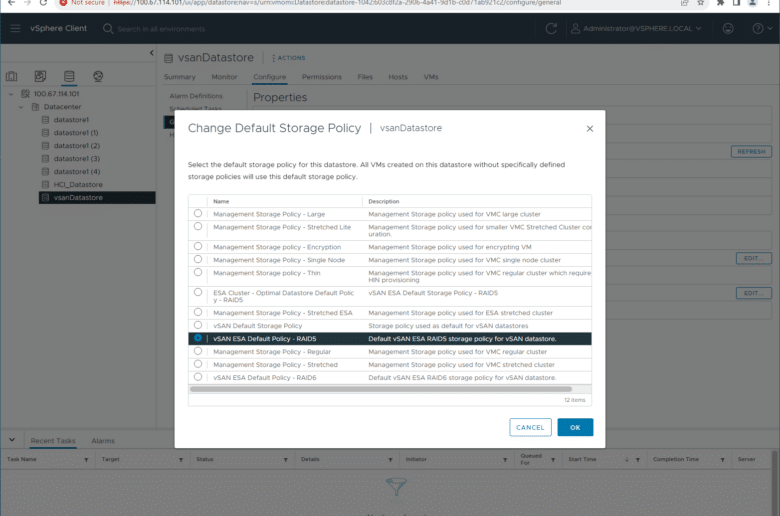Open the Files tab
Screen dimensions: 780x516
coord(365,77)
